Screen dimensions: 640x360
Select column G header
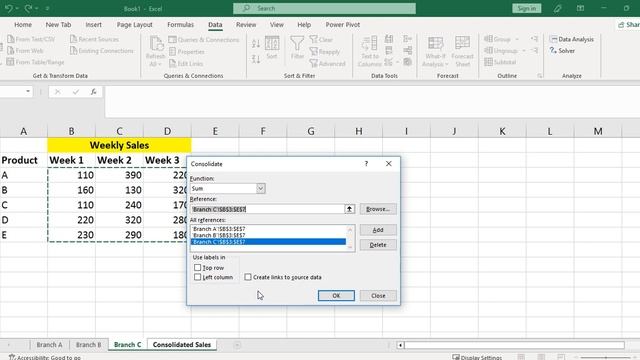tap(311, 131)
